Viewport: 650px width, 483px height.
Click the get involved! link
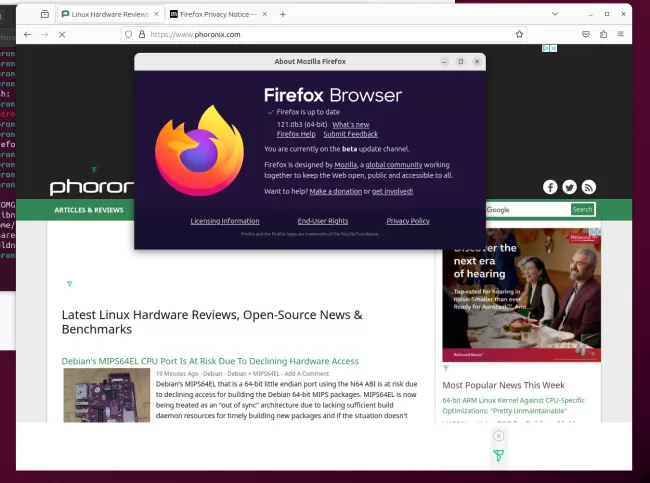tap(393, 192)
